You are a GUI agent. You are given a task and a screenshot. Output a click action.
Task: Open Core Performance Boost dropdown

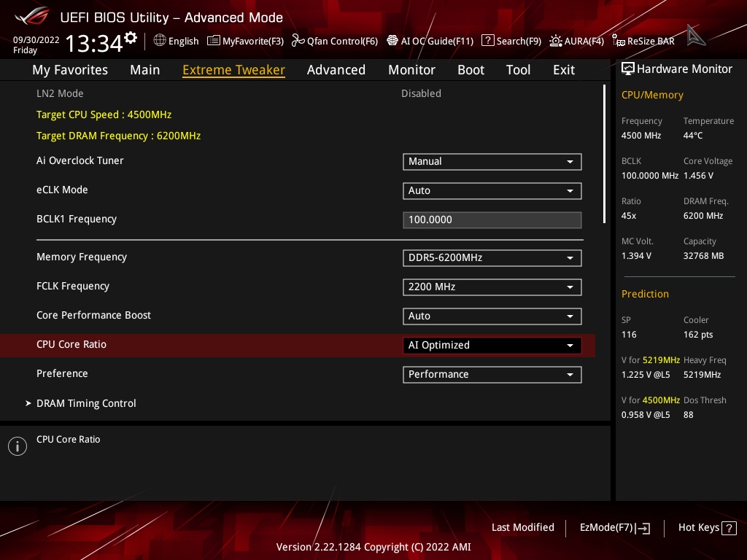(x=492, y=316)
